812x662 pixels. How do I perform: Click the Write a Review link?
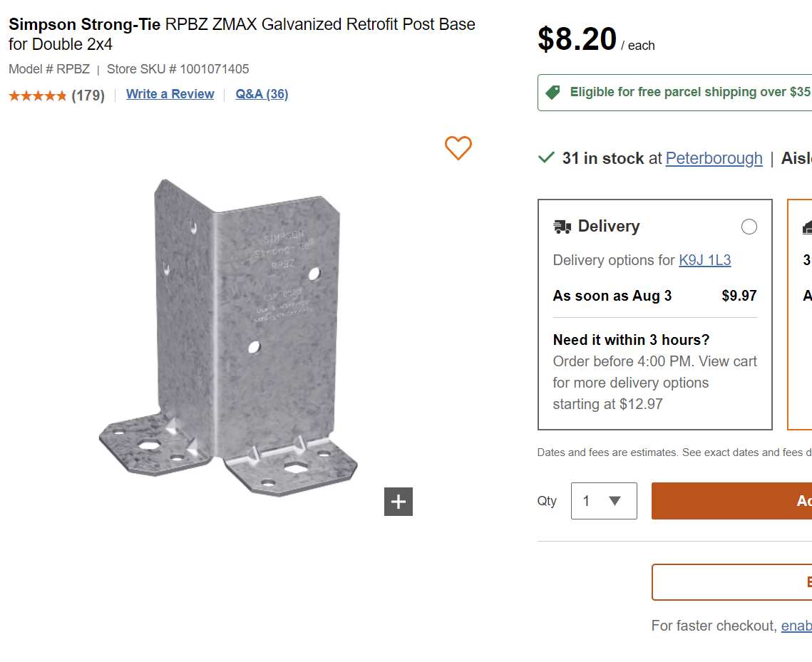coord(170,94)
